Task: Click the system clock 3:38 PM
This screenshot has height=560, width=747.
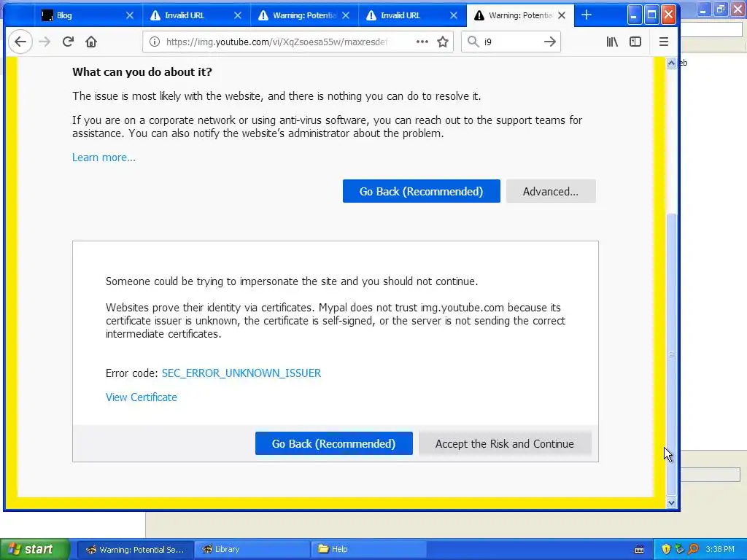Action: coord(720,550)
